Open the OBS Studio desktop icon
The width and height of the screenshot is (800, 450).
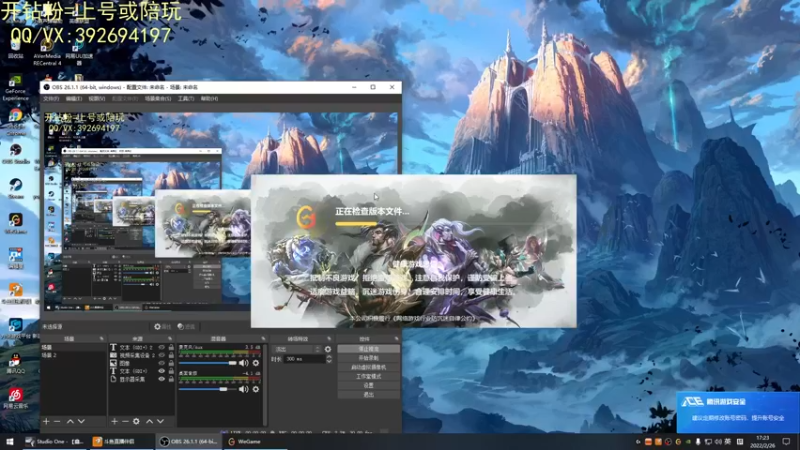click(x=16, y=153)
